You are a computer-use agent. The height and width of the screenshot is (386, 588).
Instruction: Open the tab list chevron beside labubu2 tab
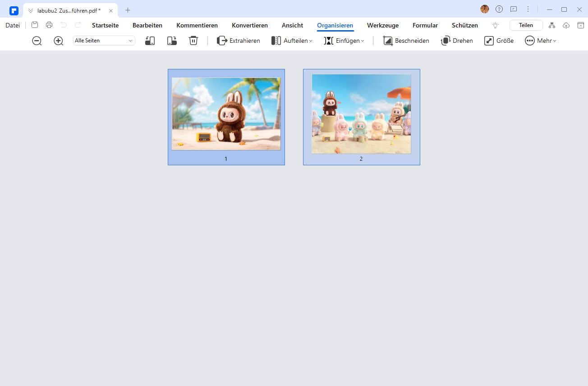tap(31, 10)
